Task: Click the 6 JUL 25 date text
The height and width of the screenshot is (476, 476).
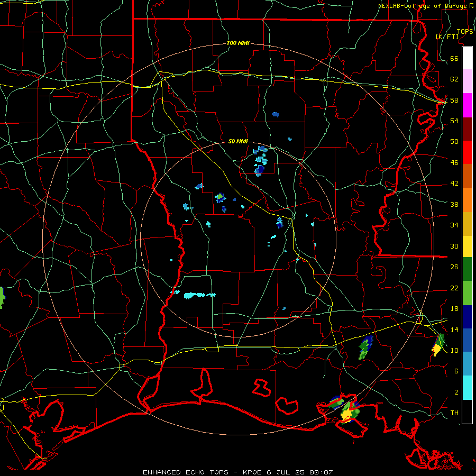Action: click(x=286, y=472)
